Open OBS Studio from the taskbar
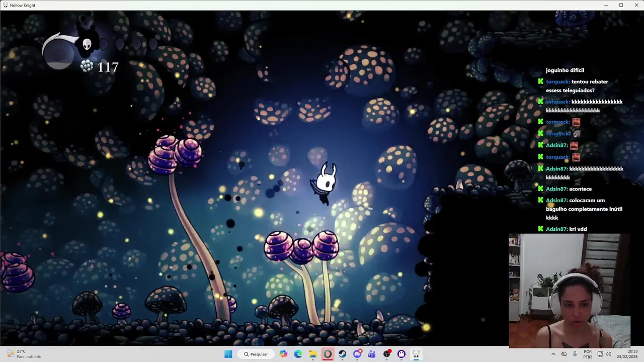Viewport: 644px width, 362px height. tap(387, 354)
